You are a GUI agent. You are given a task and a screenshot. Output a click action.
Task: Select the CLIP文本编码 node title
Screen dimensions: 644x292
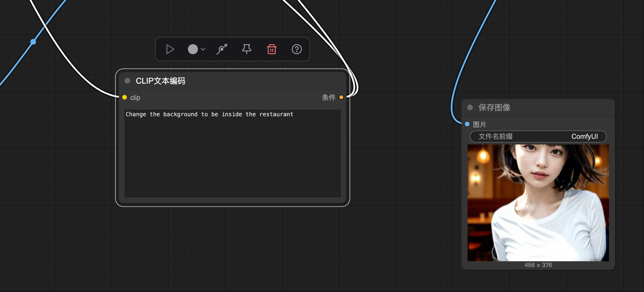(x=161, y=81)
